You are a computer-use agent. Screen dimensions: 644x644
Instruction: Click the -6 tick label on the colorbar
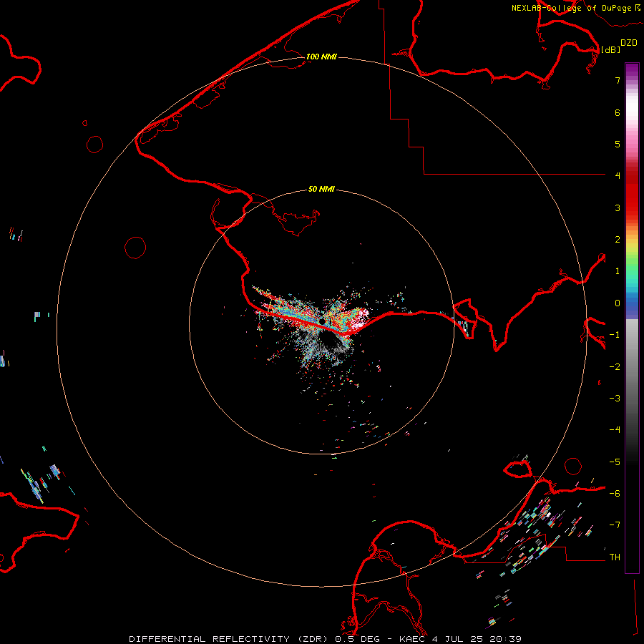point(615,494)
